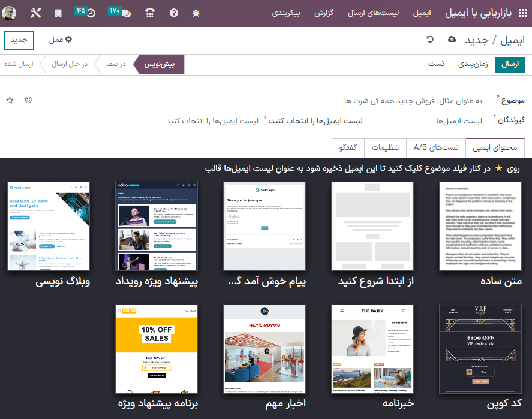Save the record using the cloud icon

click(452, 38)
